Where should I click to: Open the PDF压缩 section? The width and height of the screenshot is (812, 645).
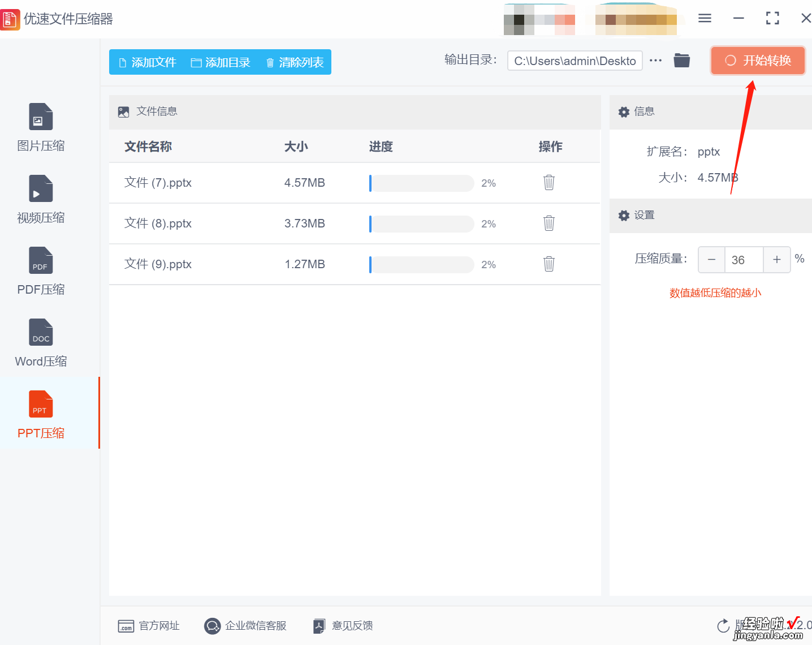[41, 272]
